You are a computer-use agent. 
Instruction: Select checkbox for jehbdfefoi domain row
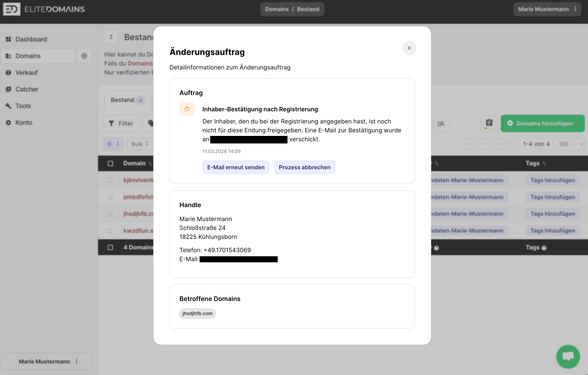pos(110,197)
